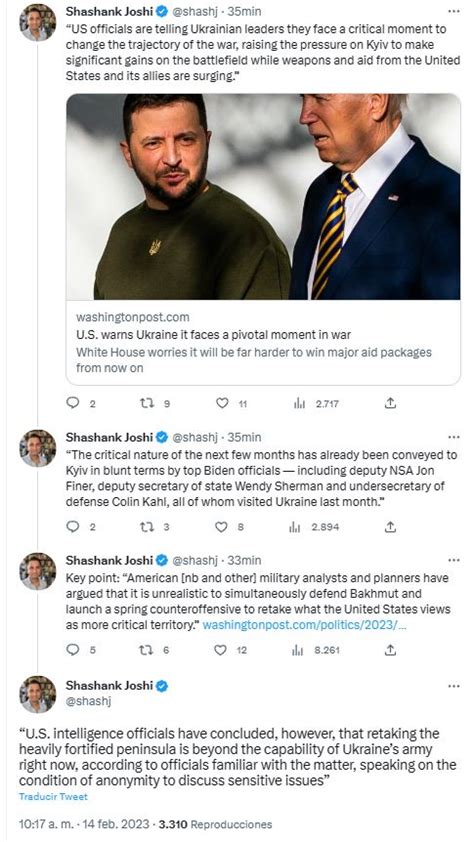Like the tweet with 12 likes
474x842 pixels.
[x=221, y=650]
